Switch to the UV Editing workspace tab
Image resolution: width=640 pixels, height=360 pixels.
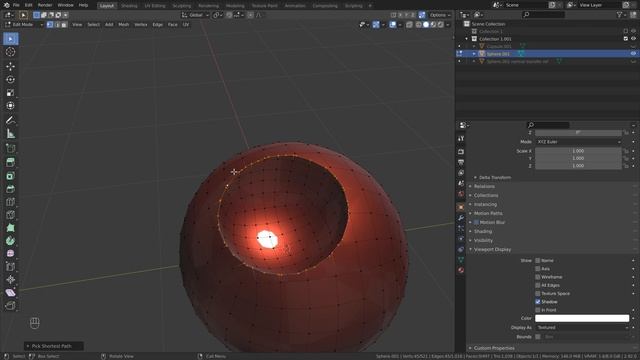tap(155, 6)
